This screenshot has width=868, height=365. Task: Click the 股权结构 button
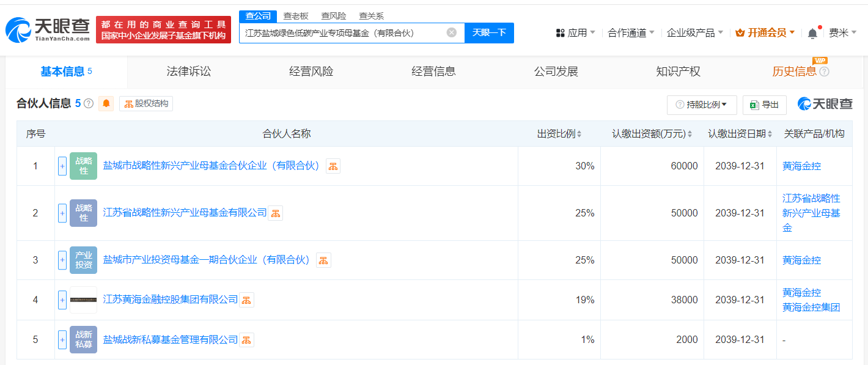[x=146, y=104]
